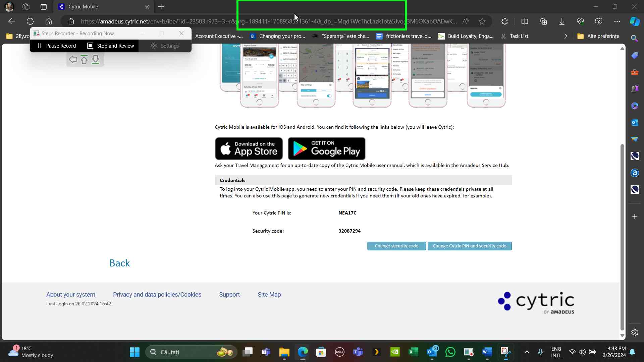Open the browser home page
This screenshot has height=362, width=644.
[49, 21]
